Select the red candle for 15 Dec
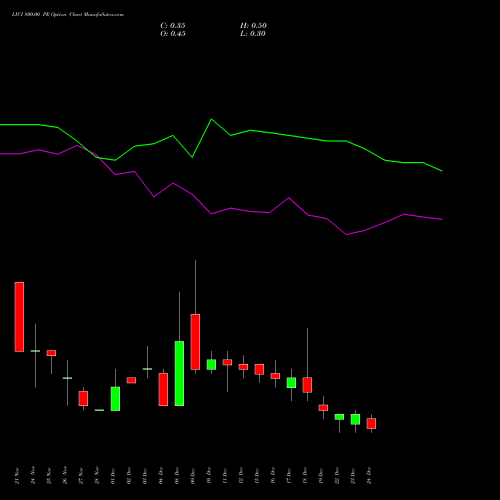The image size is (500, 500). pyautogui.click(x=259, y=369)
